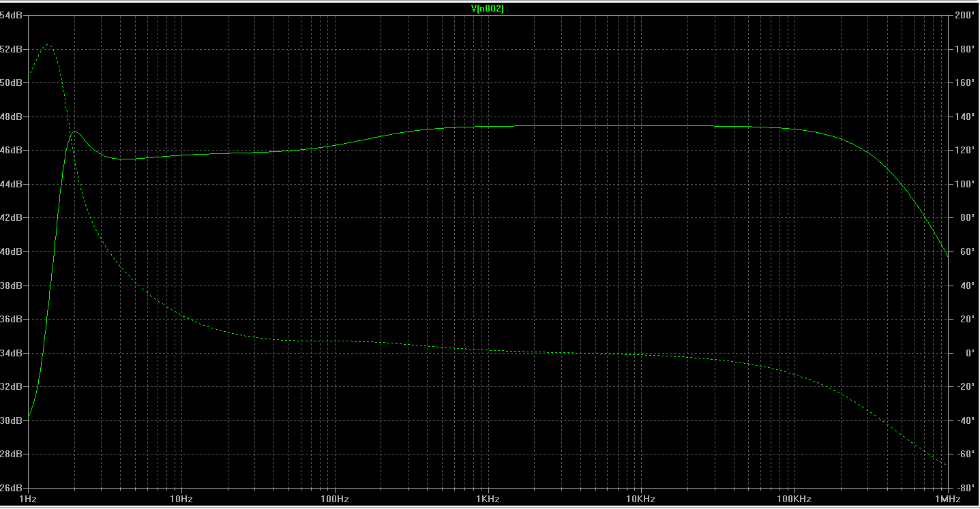Click the 44dB left axis label
980x509 pixels.
(10, 184)
